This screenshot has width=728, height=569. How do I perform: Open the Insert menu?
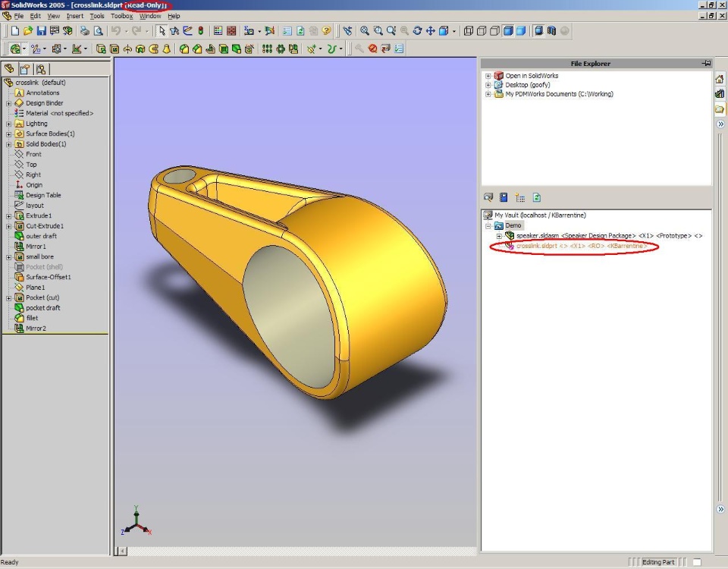click(75, 16)
